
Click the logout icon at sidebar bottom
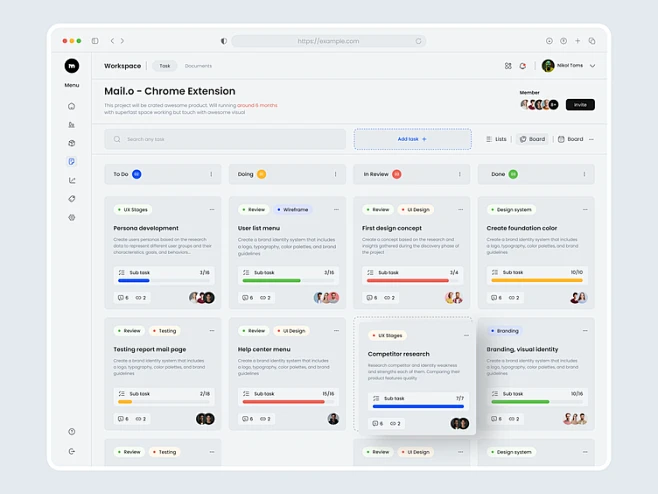coord(72,452)
